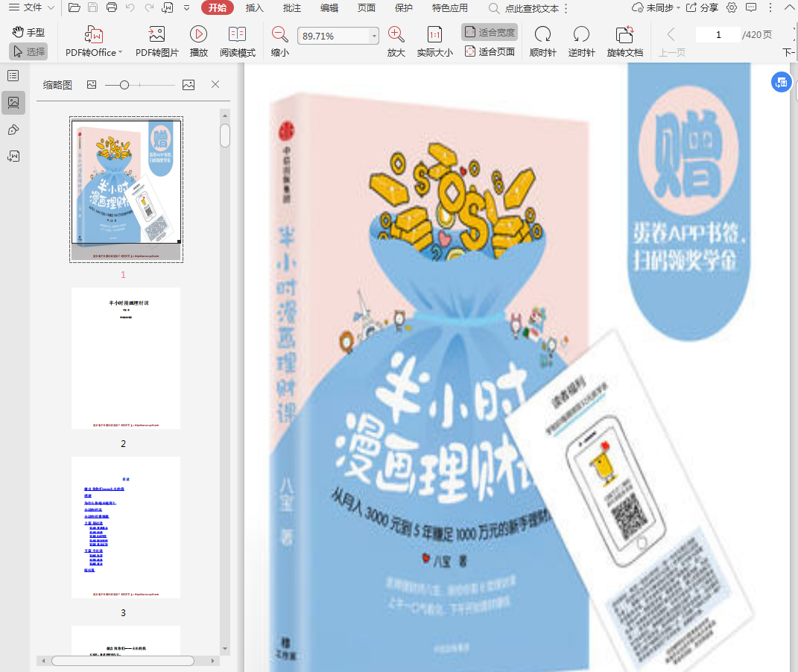Image resolution: width=798 pixels, height=672 pixels.
Task: Open the bookmarks outline panel icon
Action: click(13, 76)
